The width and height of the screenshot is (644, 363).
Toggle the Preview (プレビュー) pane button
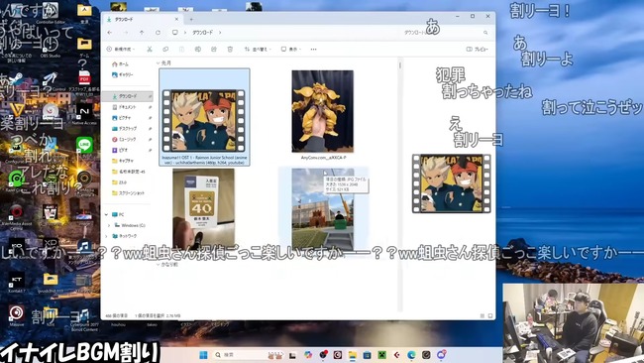pyautogui.click(x=478, y=49)
